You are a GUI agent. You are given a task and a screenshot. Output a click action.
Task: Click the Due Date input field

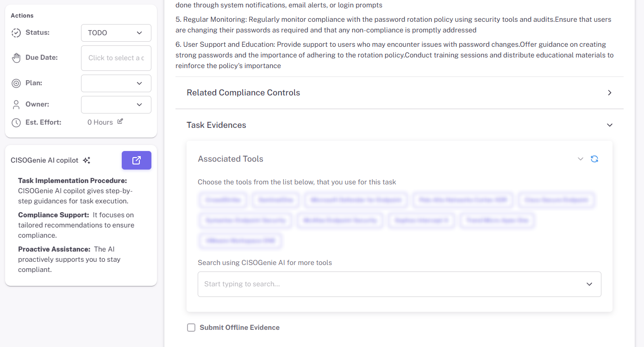pyautogui.click(x=116, y=58)
